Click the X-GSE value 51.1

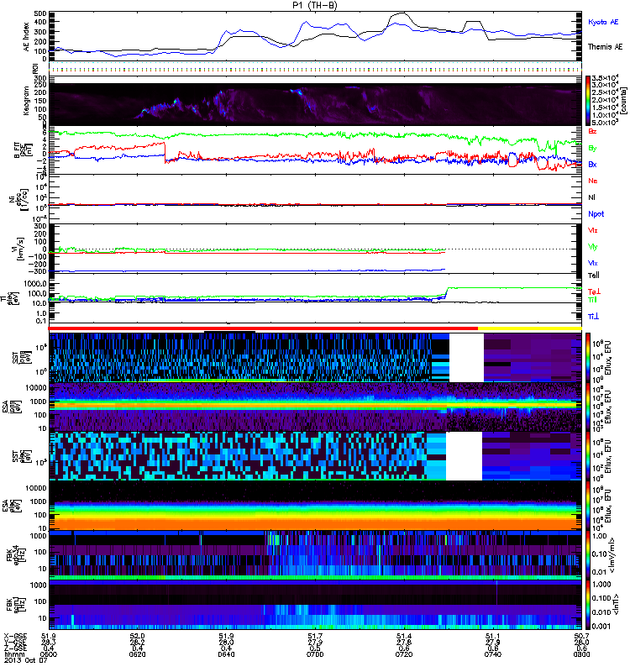493,636
